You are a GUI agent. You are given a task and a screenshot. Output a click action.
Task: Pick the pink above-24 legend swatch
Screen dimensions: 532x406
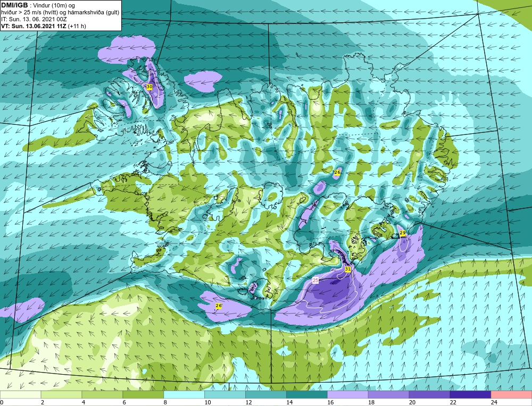pyautogui.click(x=511, y=394)
